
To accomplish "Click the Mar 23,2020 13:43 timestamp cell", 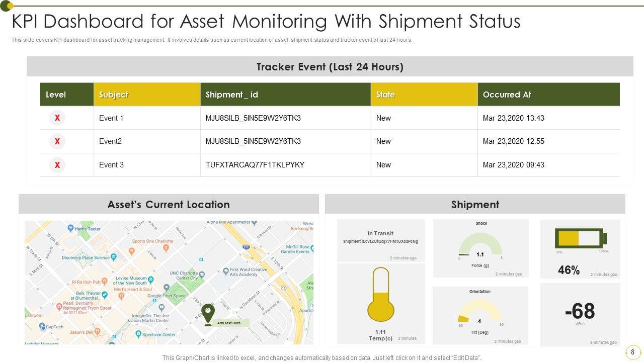I will (513, 118).
